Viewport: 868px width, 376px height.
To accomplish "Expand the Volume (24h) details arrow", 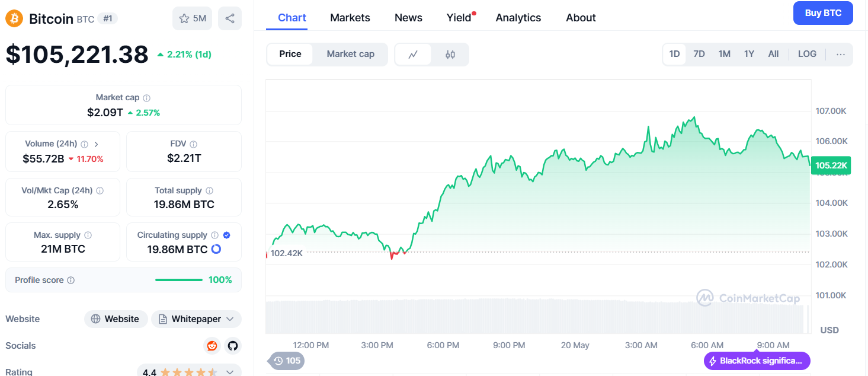I will tap(97, 144).
